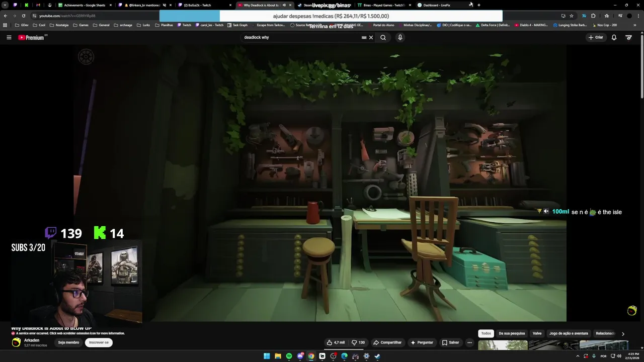The width and height of the screenshot is (644, 362).
Task: Switch to Binas - Played Games tab
Action: (384, 5)
